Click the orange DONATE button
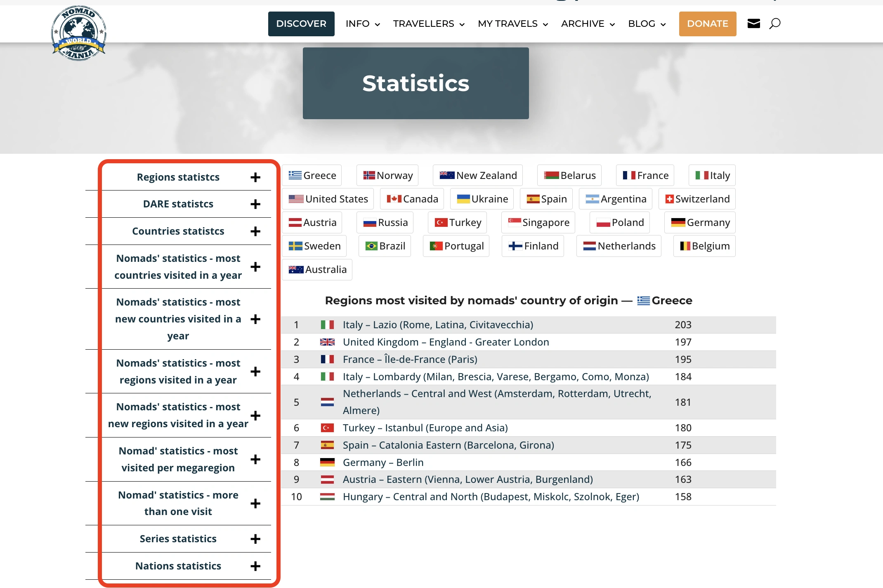The height and width of the screenshot is (588, 883). (x=707, y=24)
